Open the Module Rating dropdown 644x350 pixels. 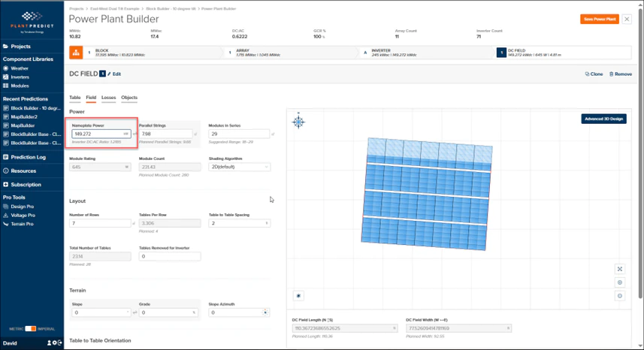[x=100, y=167]
